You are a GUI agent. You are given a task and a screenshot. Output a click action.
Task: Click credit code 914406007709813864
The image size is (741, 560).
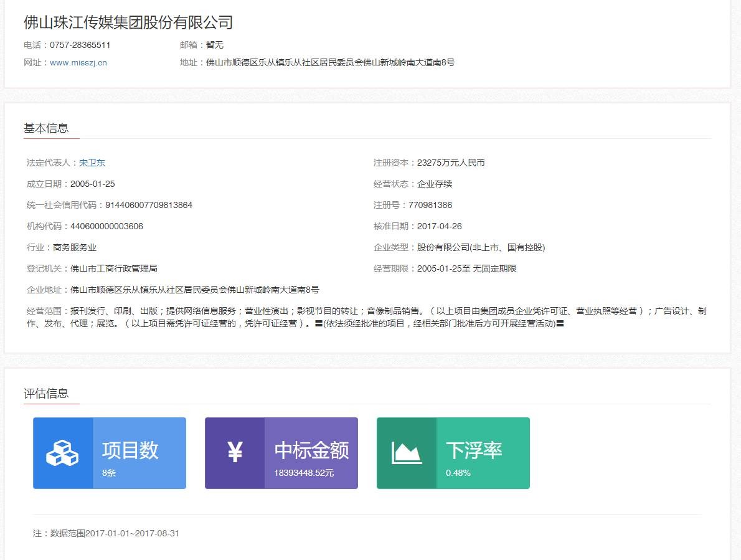pyautogui.click(x=148, y=205)
